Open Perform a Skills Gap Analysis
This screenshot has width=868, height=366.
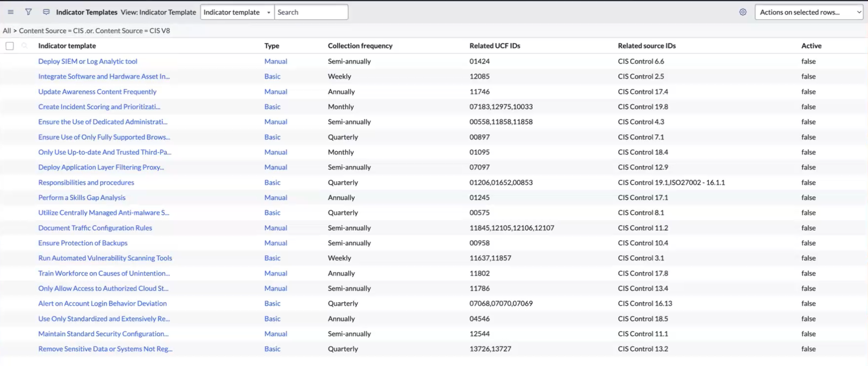81,198
